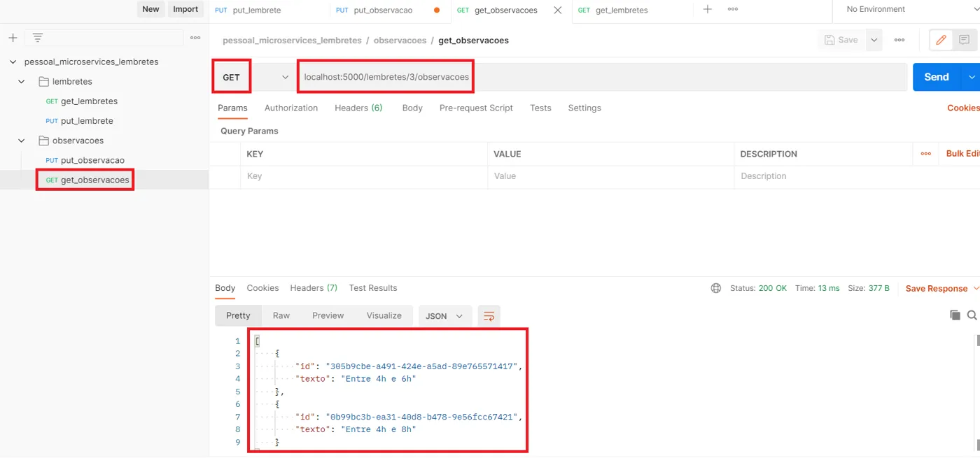980x458 pixels.
Task: Open query params table options ellipsis
Action: pyautogui.click(x=926, y=154)
